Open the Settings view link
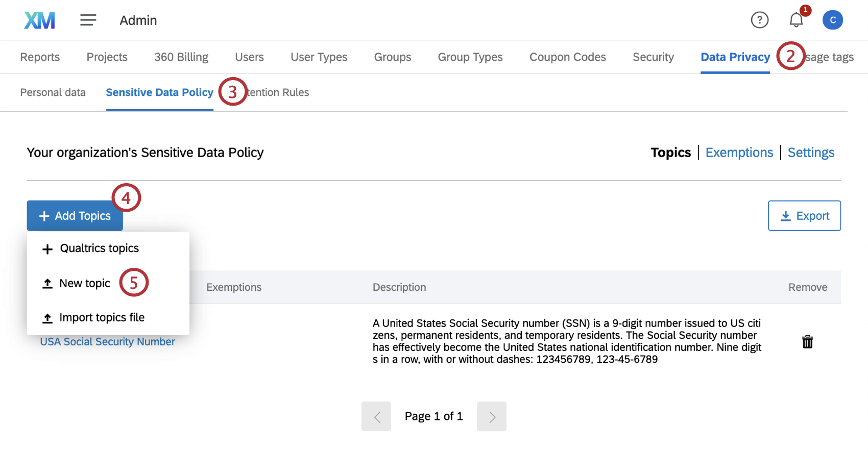Image resolution: width=868 pixels, height=452 pixels. [x=811, y=153]
